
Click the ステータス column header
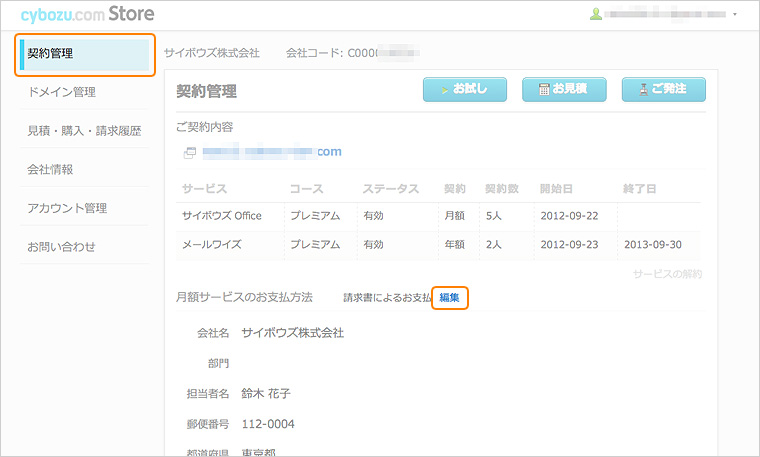[x=391, y=189]
